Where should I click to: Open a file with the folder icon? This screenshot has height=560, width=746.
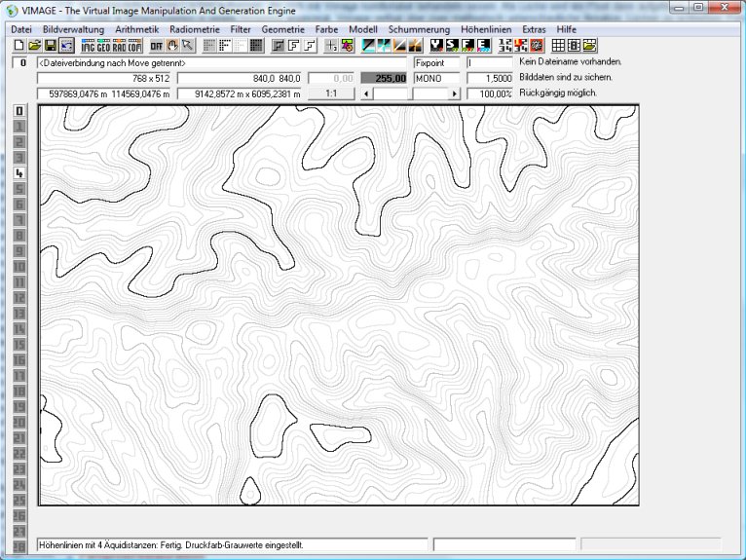coord(35,46)
